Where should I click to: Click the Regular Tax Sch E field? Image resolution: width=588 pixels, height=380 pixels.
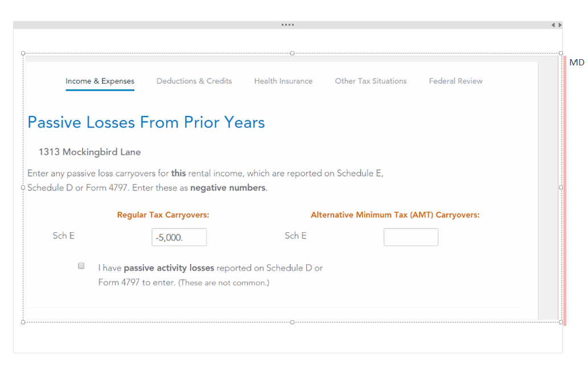pyautogui.click(x=179, y=237)
